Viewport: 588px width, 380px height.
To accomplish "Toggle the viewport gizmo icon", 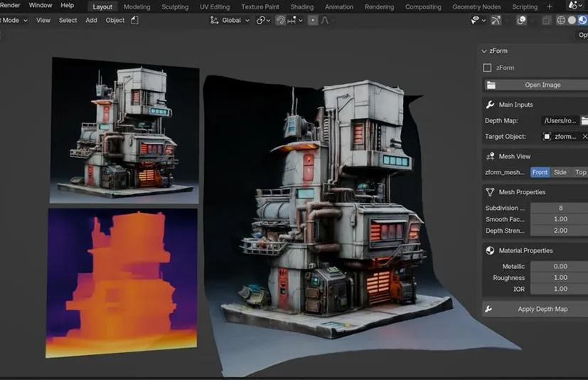I will click(496, 21).
